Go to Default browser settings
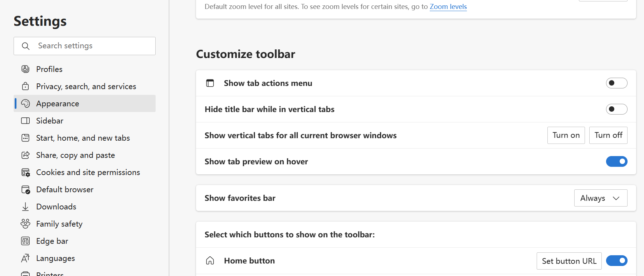This screenshot has width=644, height=276. click(64, 189)
